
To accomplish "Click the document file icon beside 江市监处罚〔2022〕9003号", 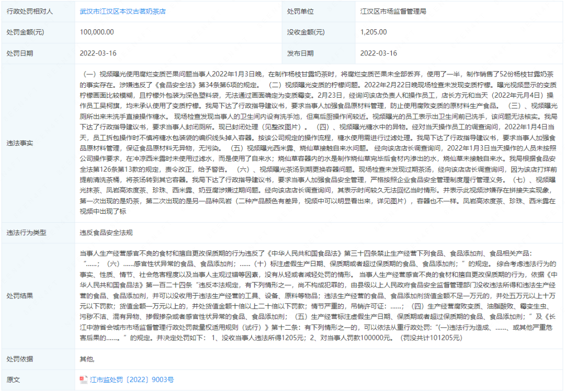I will 84,379.
